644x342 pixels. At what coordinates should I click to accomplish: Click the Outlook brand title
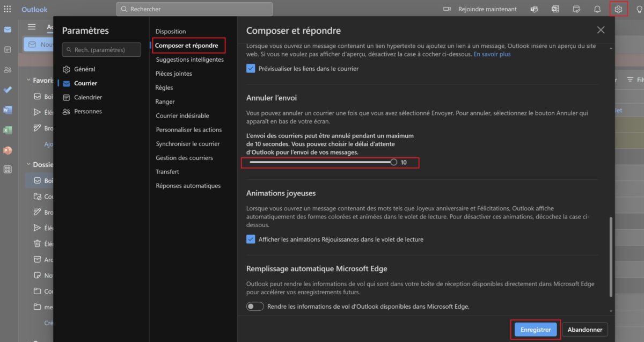coord(34,9)
